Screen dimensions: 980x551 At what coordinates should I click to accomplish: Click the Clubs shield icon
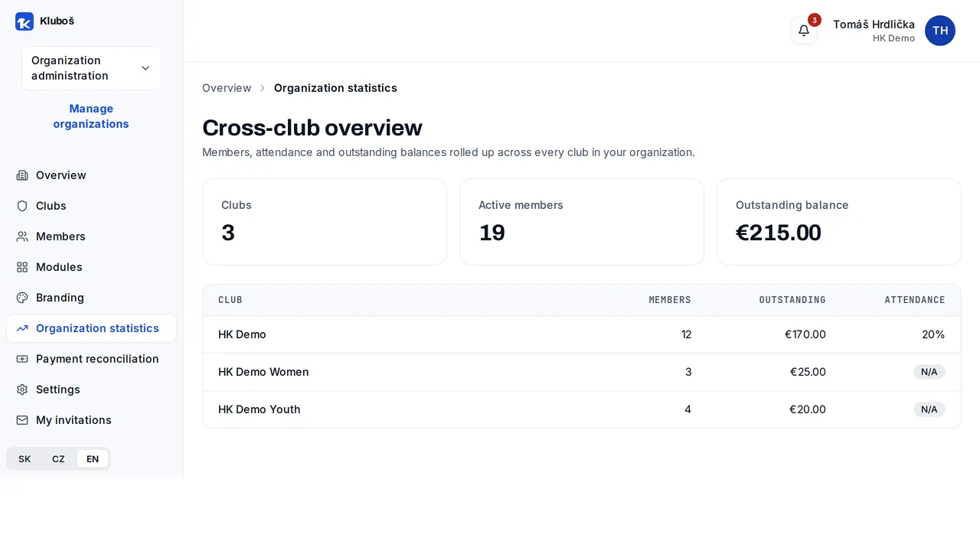[22, 206]
